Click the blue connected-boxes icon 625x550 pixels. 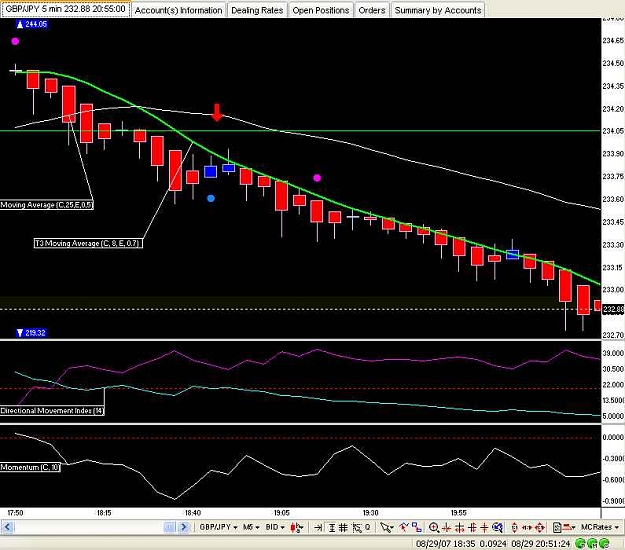click(x=417, y=527)
